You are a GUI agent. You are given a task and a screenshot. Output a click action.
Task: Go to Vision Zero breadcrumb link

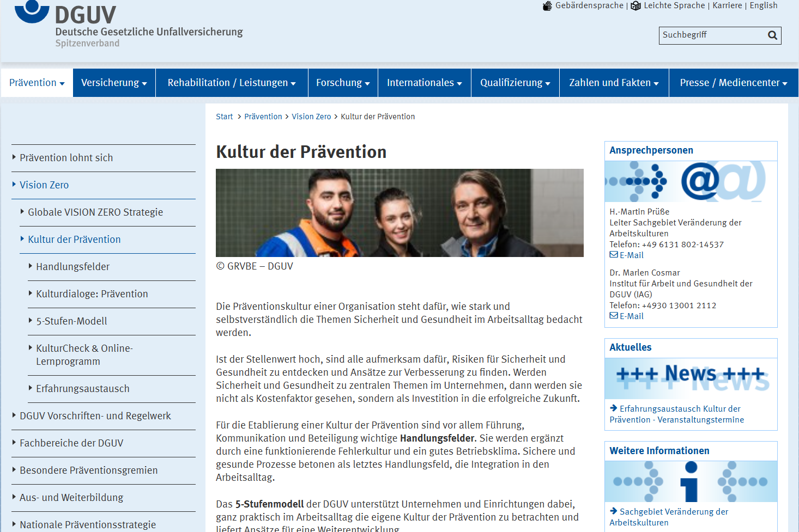(311, 117)
